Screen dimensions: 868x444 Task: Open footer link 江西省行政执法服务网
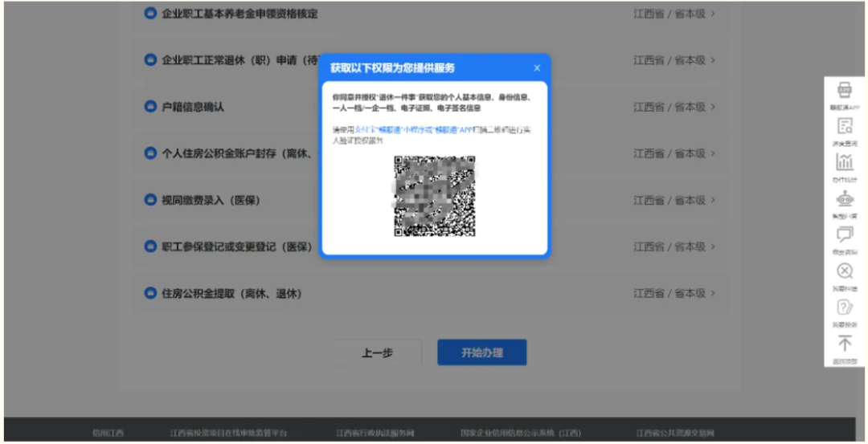(375, 433)
